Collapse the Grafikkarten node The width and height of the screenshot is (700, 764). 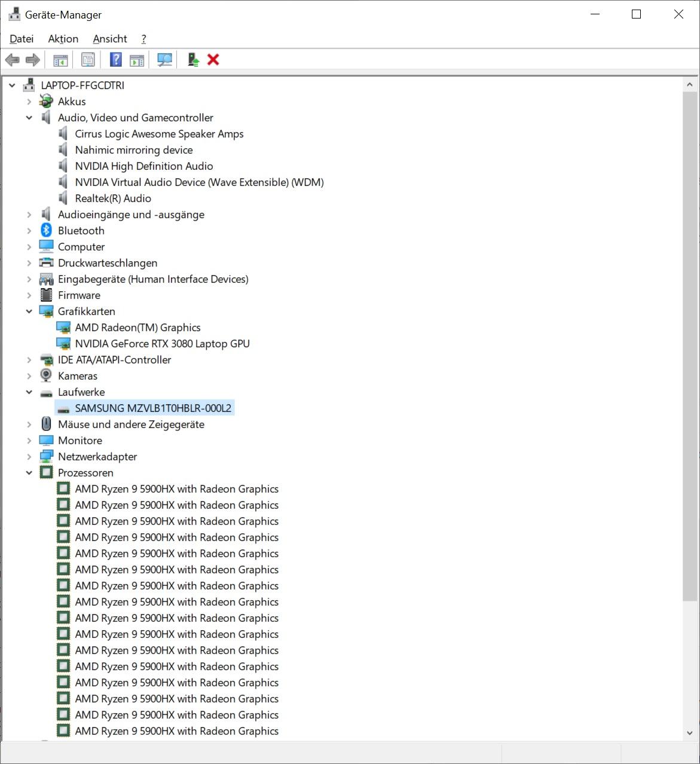click(x=29, y=311)
